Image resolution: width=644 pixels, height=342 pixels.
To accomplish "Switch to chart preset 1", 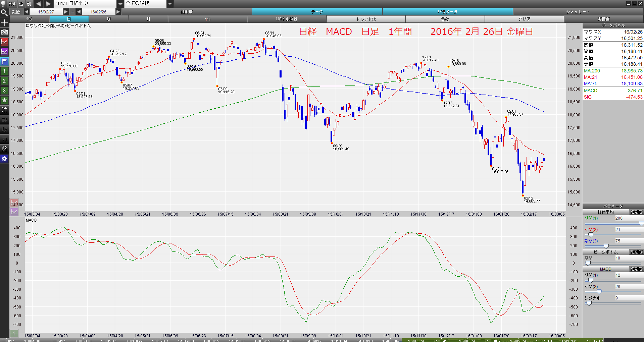I will pyautogui.click(x=4, y=71).
